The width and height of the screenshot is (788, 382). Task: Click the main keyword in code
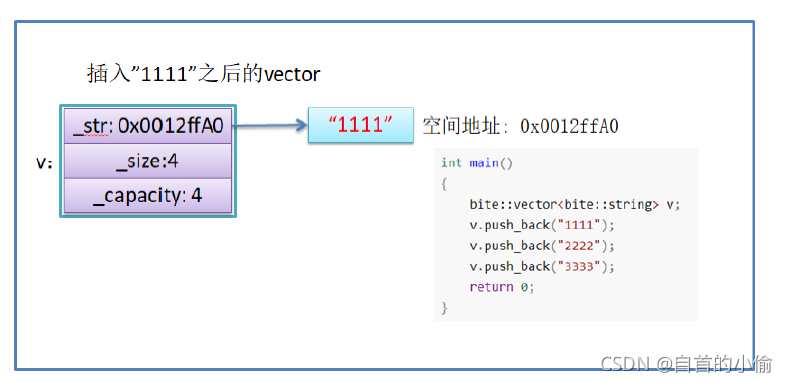(484, 163)
